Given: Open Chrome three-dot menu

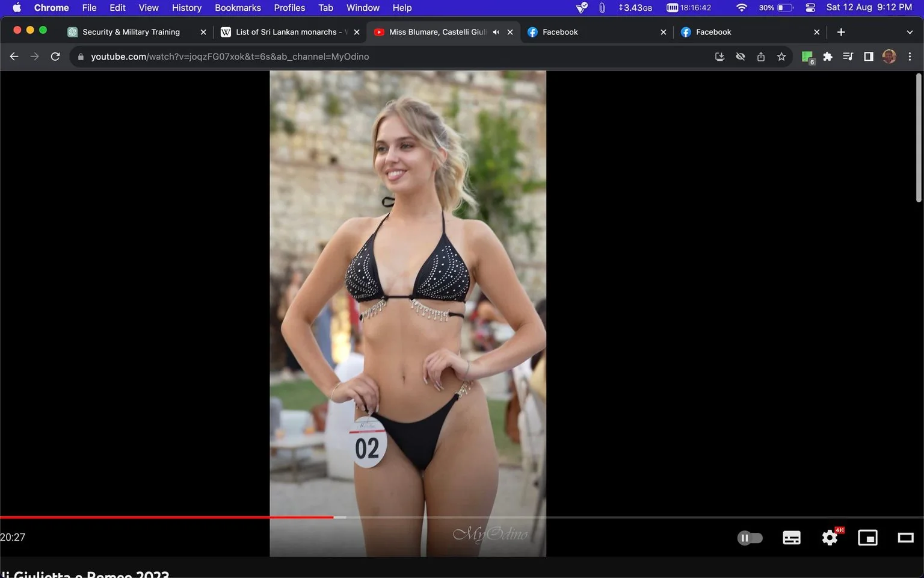Looking at the screenshot, I should pos(910,57).
